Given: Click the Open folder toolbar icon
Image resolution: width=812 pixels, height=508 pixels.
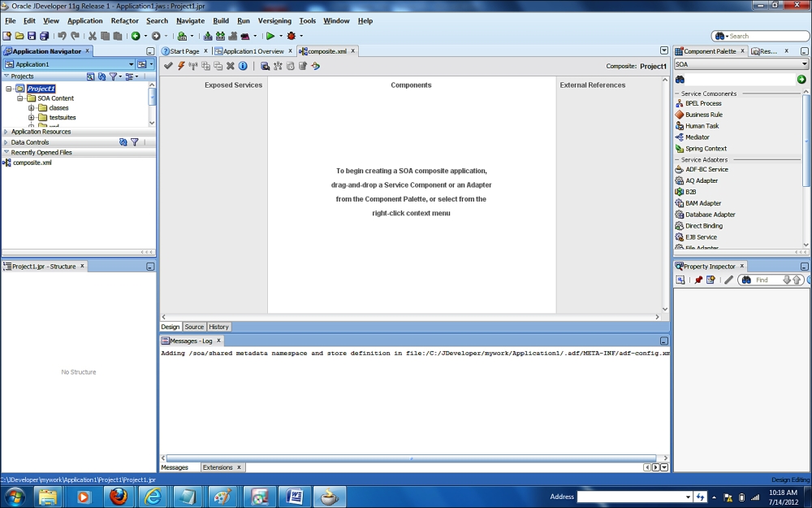Looking at the screenshot, I should click(19, 36).
